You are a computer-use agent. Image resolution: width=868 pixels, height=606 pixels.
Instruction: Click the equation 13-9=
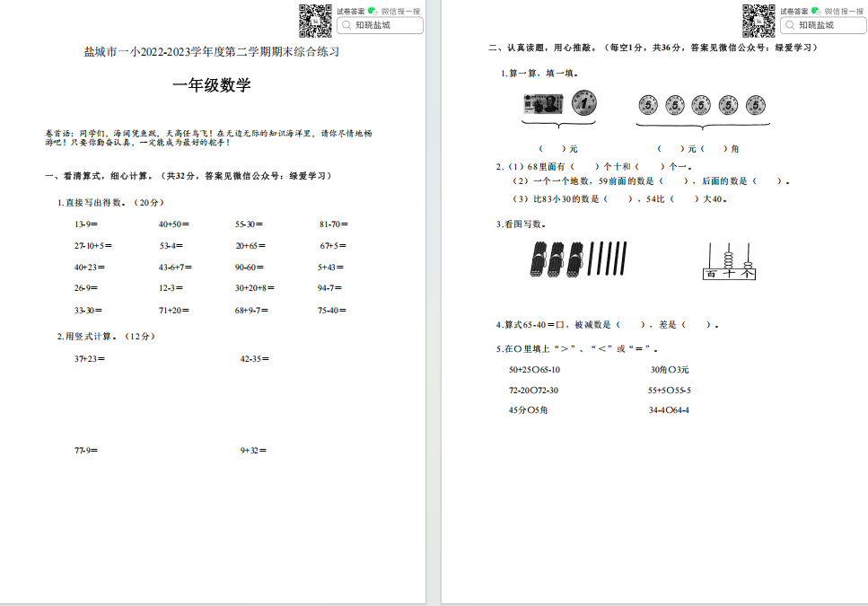(86, 224)
